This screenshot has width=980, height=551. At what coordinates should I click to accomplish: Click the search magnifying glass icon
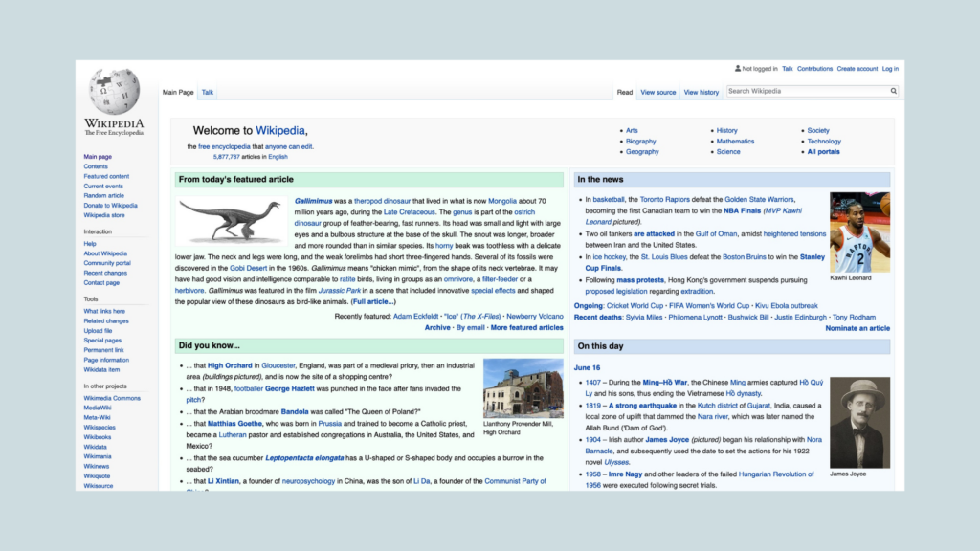point(894,92)
